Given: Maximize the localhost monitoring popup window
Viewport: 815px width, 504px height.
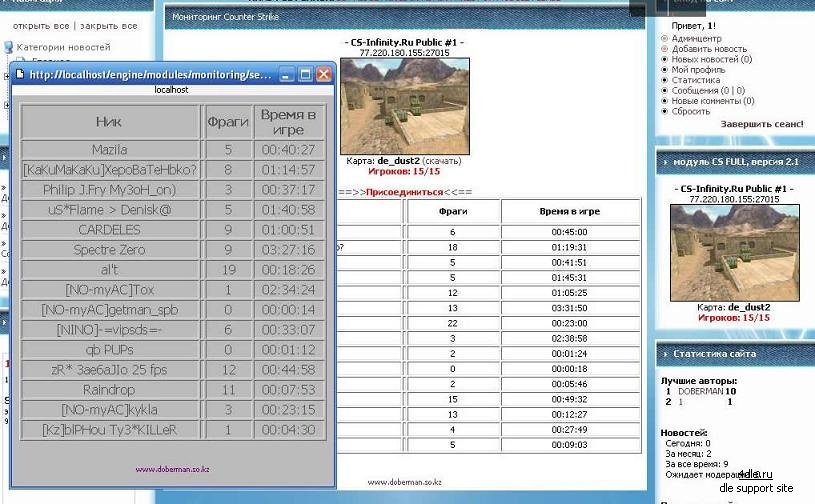Looking at the screenshot, I should (306, 75).
